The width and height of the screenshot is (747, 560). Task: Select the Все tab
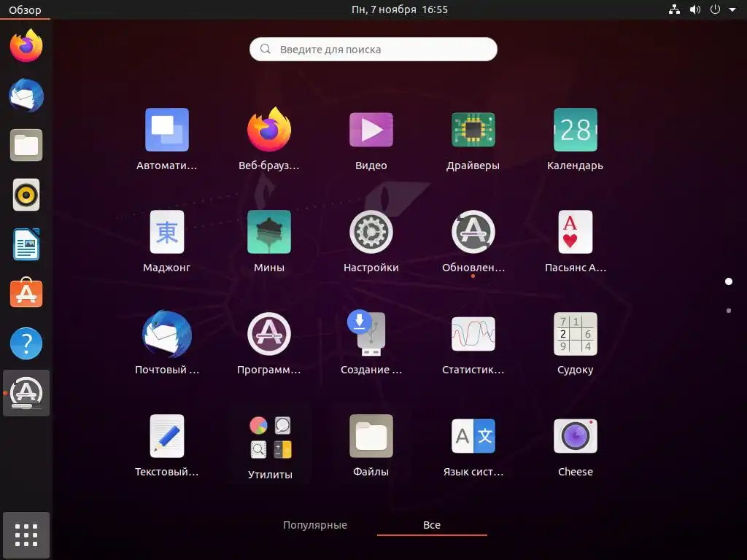click(x=432, y=525)
